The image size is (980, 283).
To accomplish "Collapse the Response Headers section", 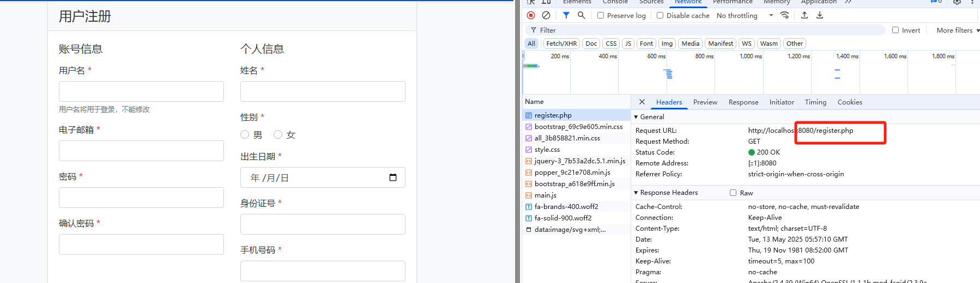I will (x=666, y=192).
